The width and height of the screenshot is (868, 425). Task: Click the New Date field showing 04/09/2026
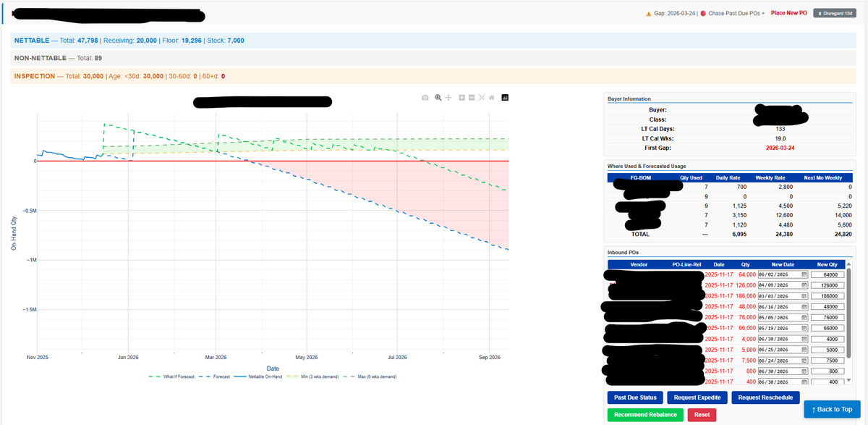(783, 286)
